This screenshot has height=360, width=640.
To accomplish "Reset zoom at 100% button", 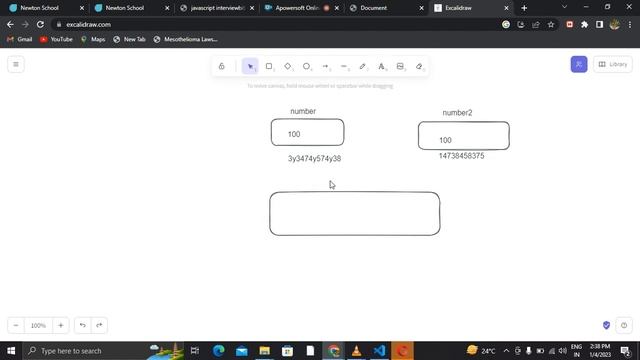I will click(38, 325).
